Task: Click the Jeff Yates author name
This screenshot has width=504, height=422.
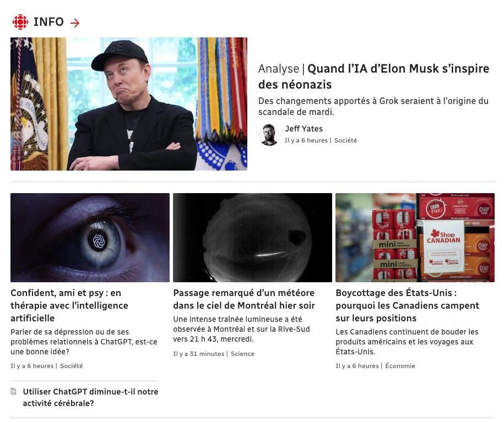Action: [304, 129]
